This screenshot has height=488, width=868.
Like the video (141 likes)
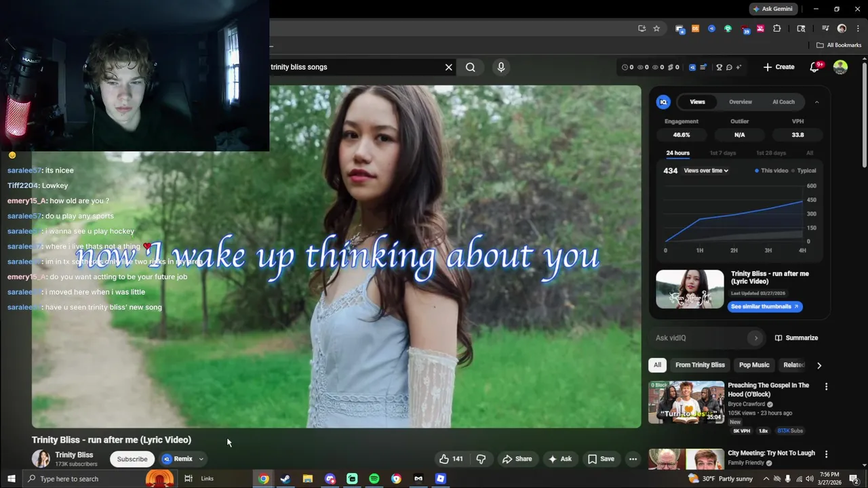[x=451, y=459]
